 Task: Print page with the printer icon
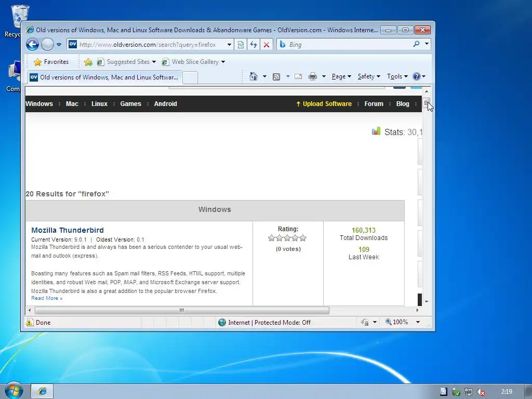pos(312,76)
